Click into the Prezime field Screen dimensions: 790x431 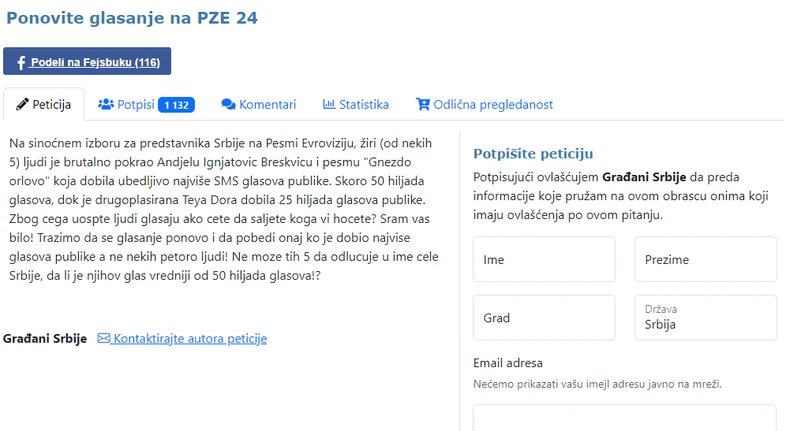tap(705, 260)
